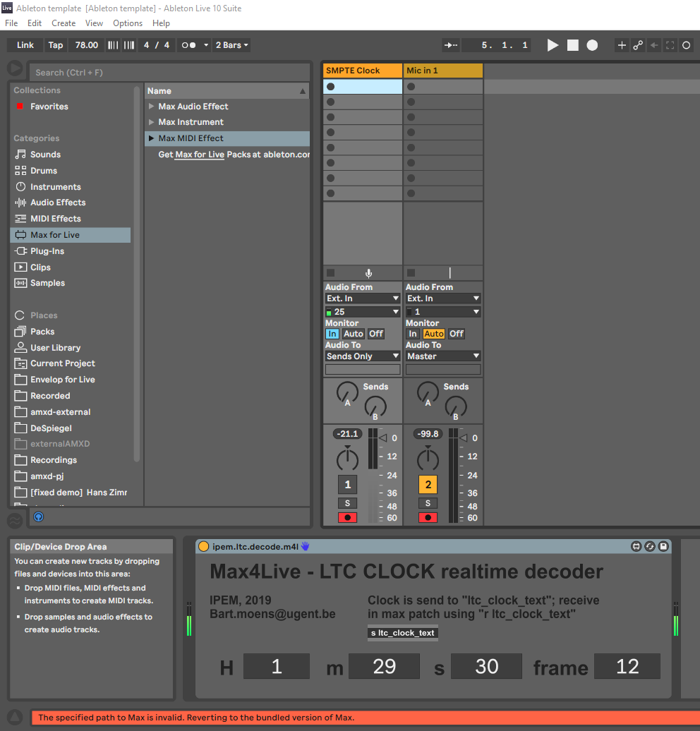
Task: Select Drums category
Action: [43, 171]
